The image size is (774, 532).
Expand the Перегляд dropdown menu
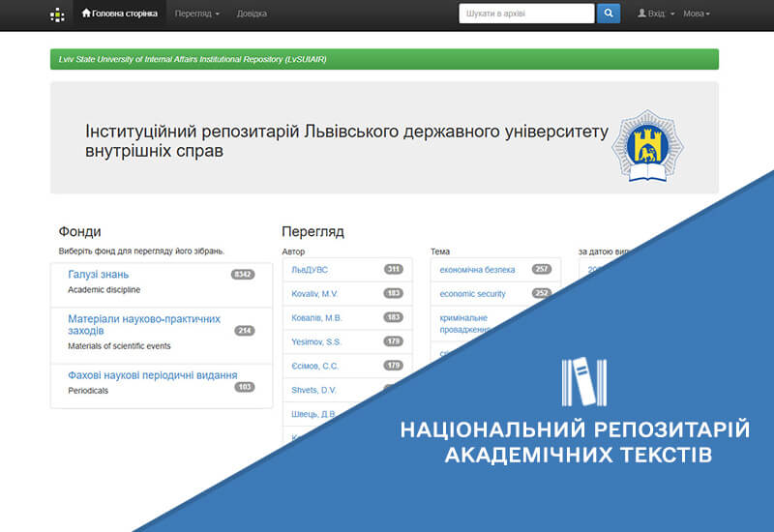pyautogui.click(x=197, y=14)
